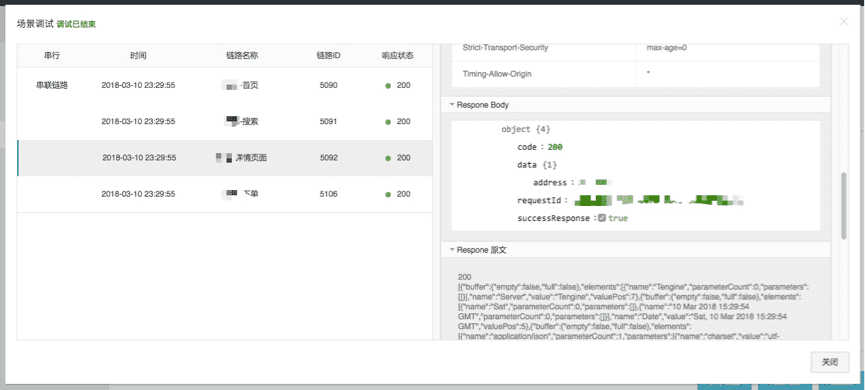Click the 串联链路 label in 串行 column

pyautogui.click(x=52, y=86)
